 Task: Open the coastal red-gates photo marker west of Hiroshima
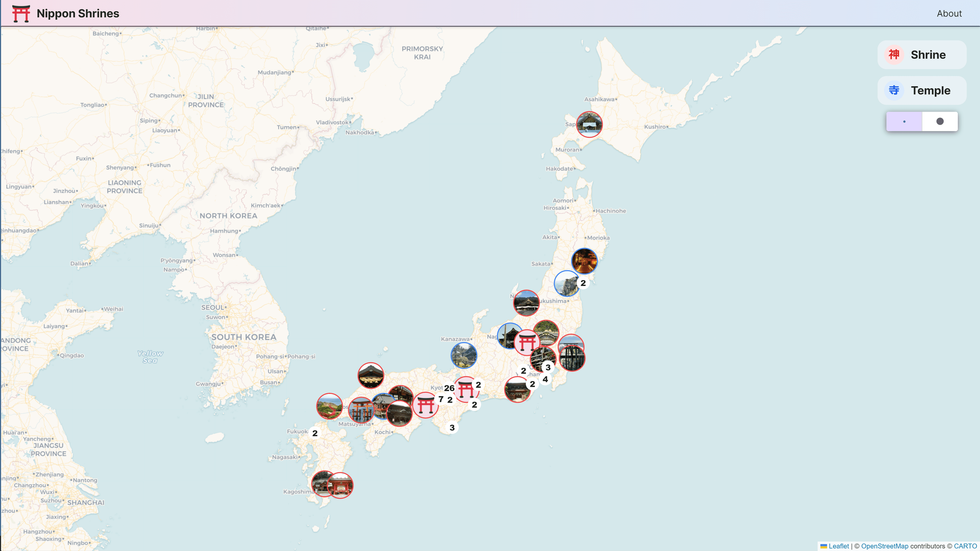pyautogui.click(x=329, y=406)
